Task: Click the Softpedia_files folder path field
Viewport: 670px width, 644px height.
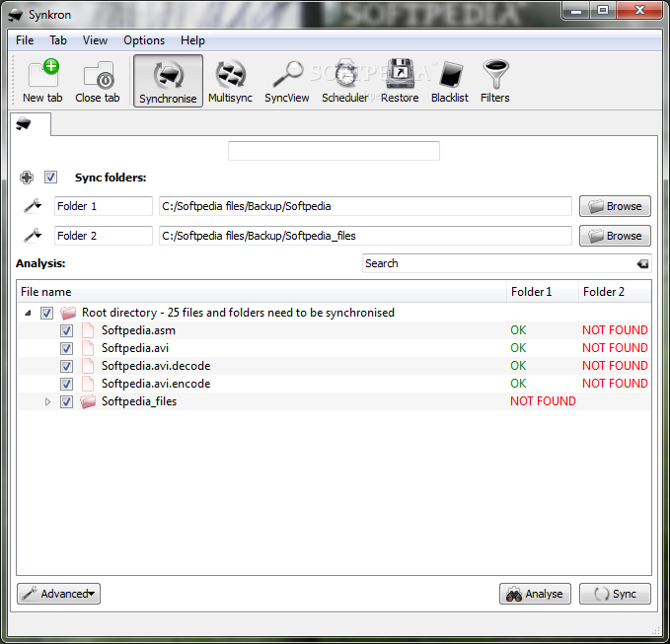Action: 365,236
